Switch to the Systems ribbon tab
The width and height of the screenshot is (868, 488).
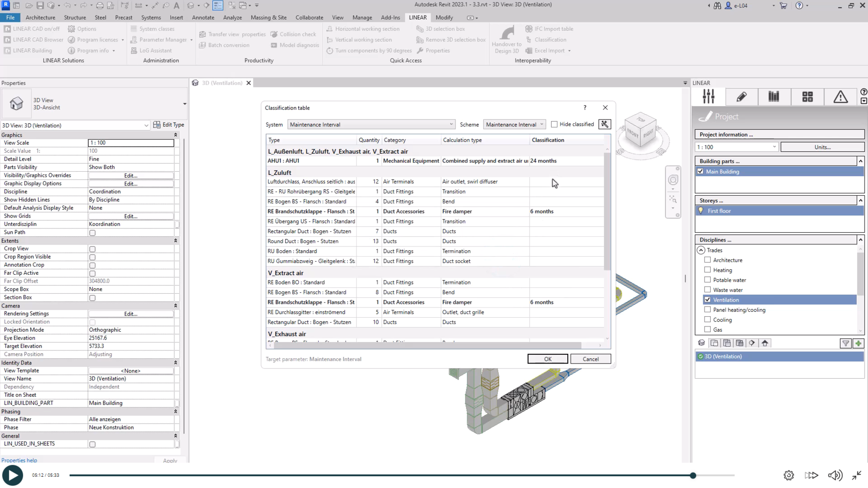tap(151, 18)
